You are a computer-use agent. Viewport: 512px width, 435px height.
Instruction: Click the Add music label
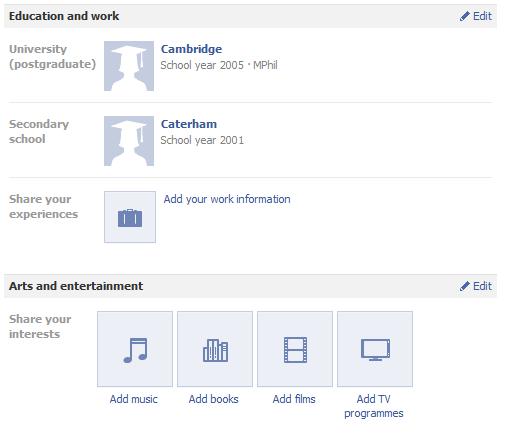point(134,399)
